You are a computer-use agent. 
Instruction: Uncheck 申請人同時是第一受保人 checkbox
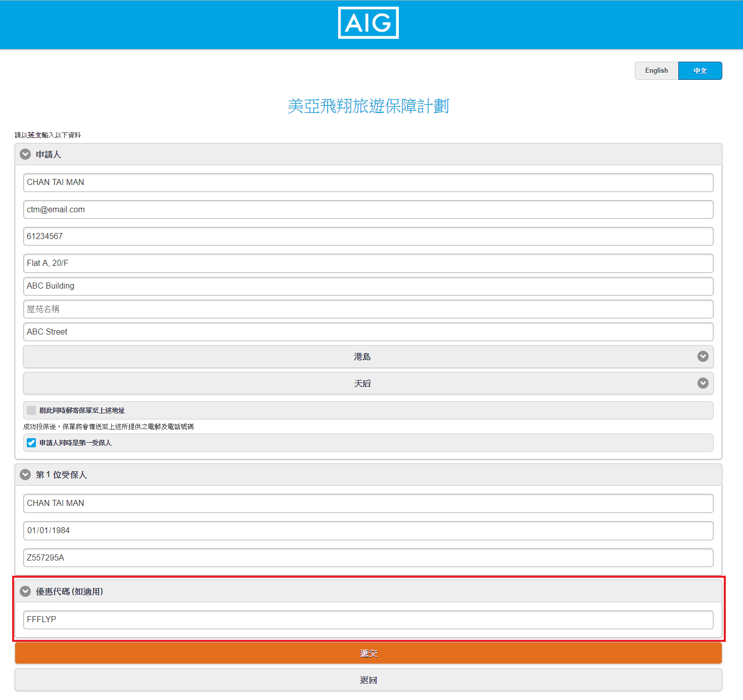pos(31,443)
